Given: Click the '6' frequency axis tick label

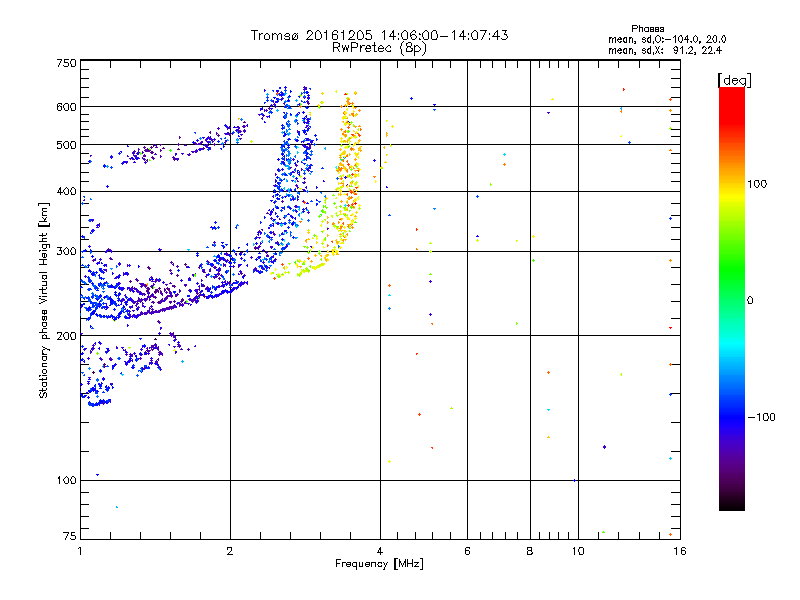Looking at the screenshot, I should [467, 551].
